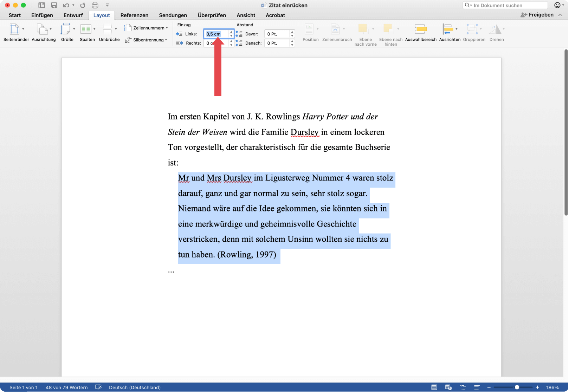Open the Umbrüche dropdown arrow

point(116,29)
